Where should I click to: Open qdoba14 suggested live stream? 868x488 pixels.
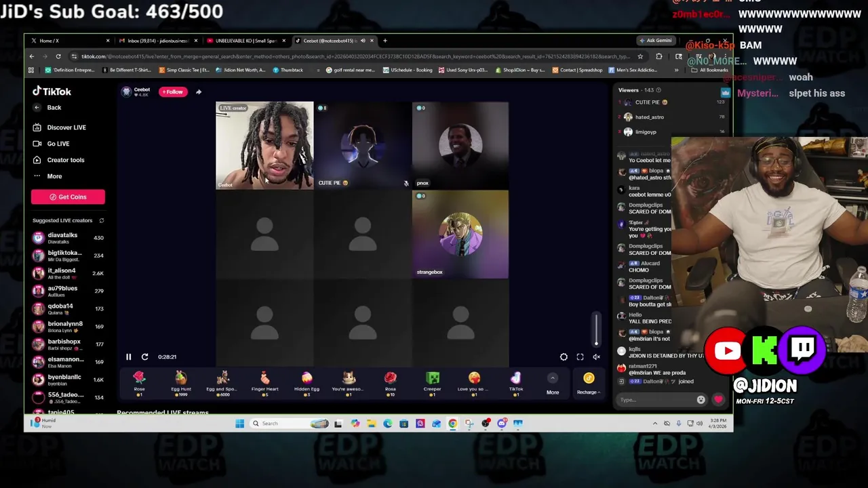coord(68,308)
